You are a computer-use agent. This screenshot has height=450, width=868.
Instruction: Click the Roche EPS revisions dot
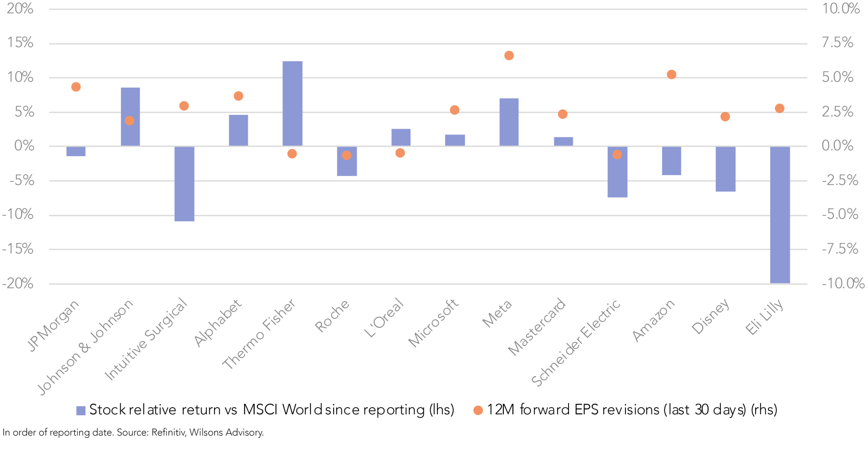tap(346, 155)
